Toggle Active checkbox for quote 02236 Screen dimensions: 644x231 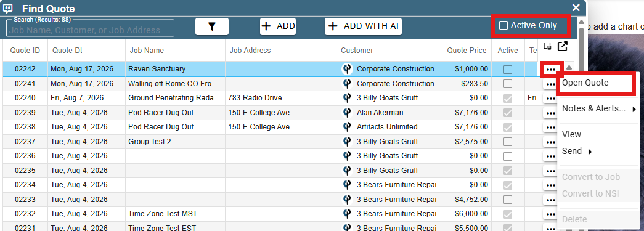tap(508, 156)
